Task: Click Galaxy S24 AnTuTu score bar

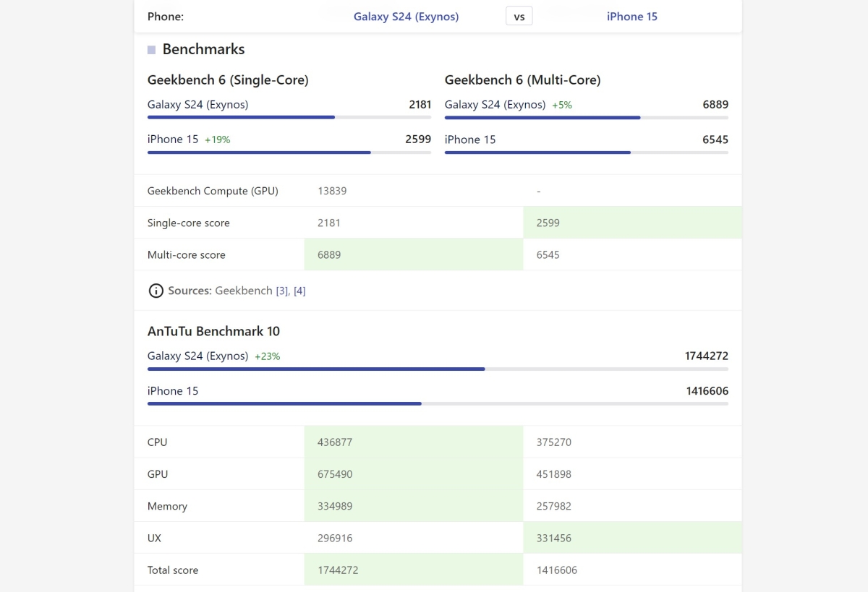Action: [438, 369]
